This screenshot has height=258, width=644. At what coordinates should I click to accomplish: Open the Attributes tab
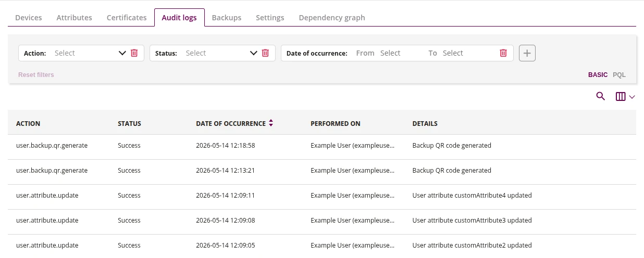coord(74,18)
